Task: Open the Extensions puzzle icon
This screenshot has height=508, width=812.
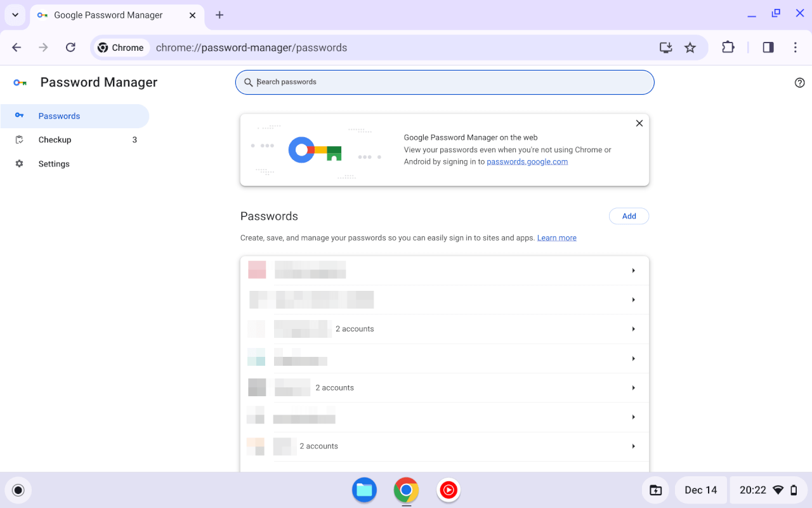Action: [728, 48]
